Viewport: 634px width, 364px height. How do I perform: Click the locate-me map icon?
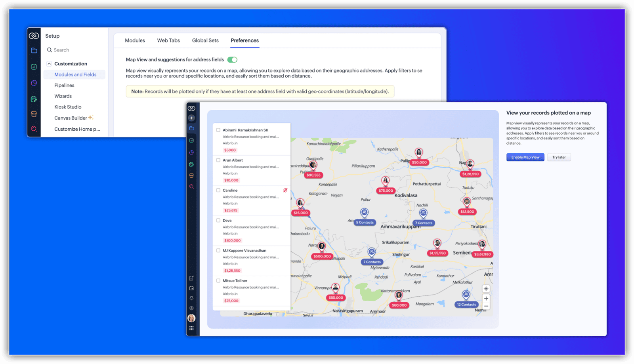tap(486, 289)
